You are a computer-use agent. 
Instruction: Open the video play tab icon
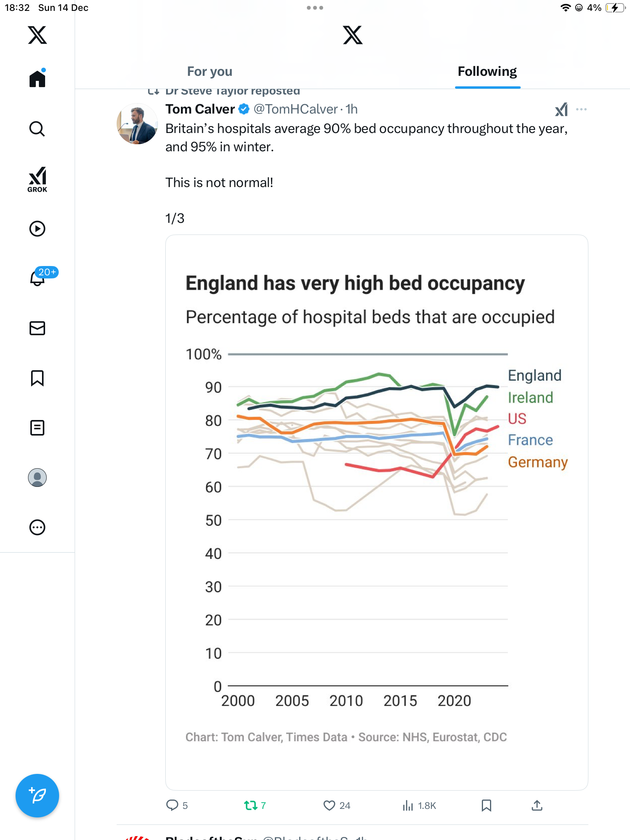tap(37, 229)
